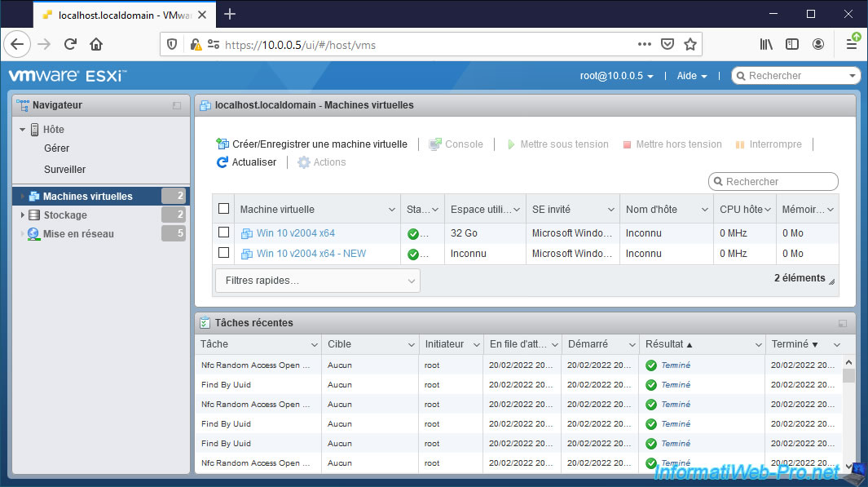The width and height of the screenshot is (868, 487).
Task: Select Hôte in navigator
Action: click(54, 130)
